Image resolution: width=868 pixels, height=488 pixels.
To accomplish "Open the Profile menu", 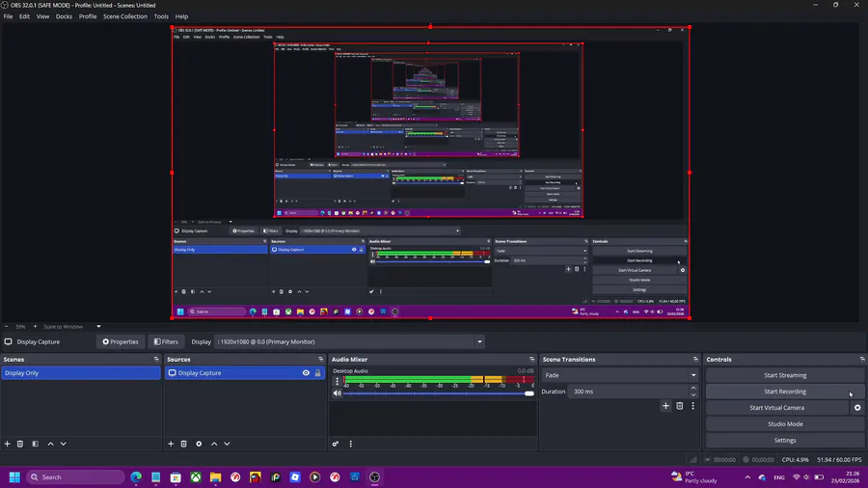I will (x=88, y=16).
